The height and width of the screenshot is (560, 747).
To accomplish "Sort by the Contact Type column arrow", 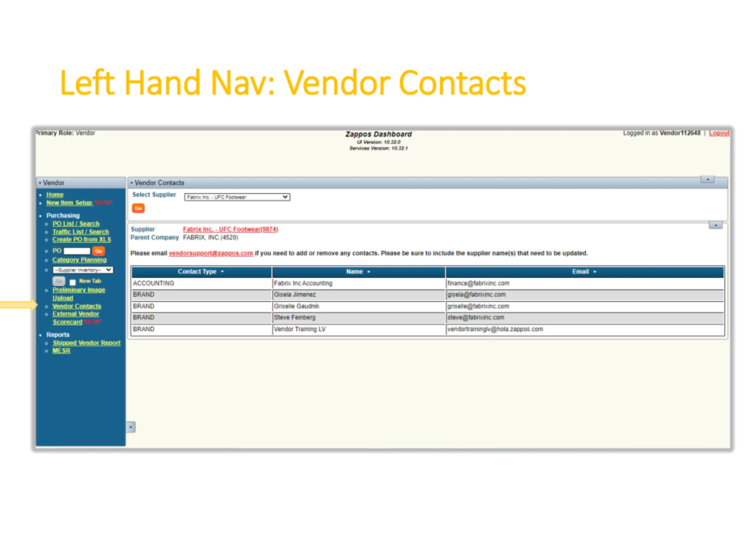I will (222, 272).
